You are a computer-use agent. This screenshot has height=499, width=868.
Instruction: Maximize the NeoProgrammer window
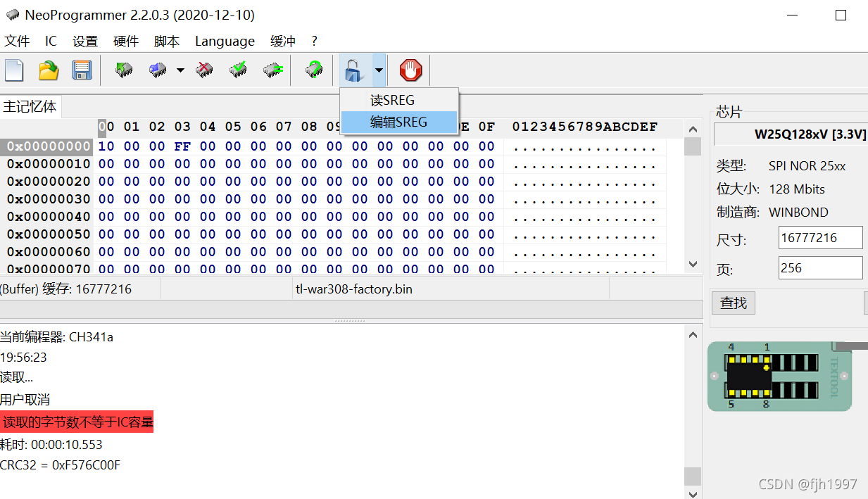(841, 15)
